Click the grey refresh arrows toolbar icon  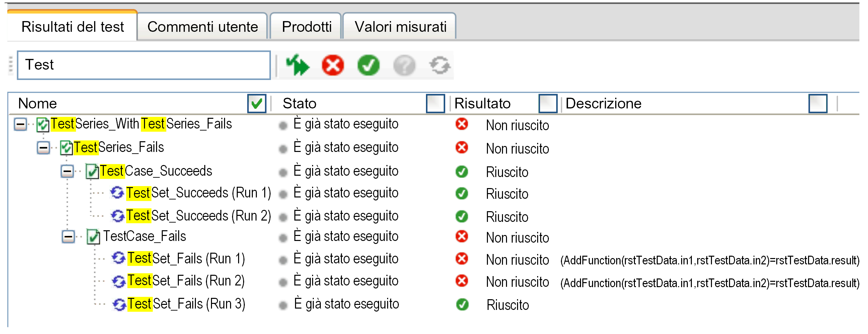coord(440,65)
